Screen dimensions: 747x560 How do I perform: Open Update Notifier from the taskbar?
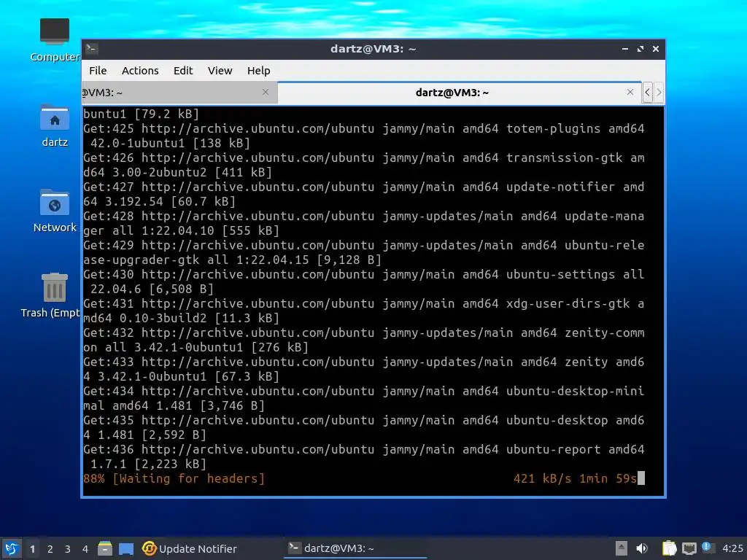[x=190, y=548]
